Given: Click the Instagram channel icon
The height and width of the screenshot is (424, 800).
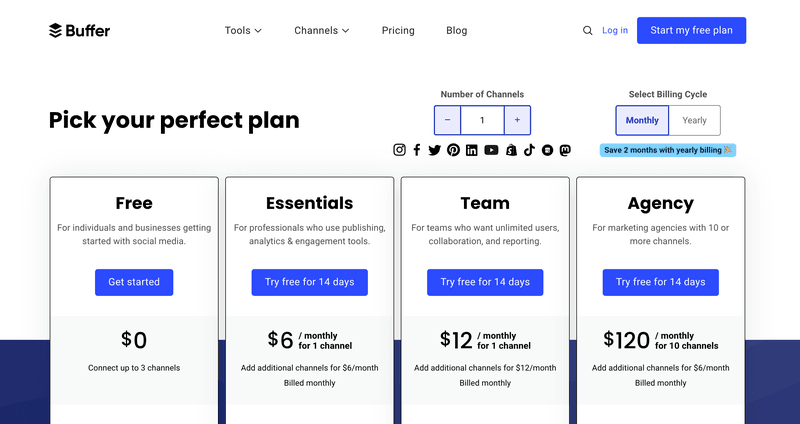Looking at the screenshot, I should pyautogui.click(x=399, y=150).
